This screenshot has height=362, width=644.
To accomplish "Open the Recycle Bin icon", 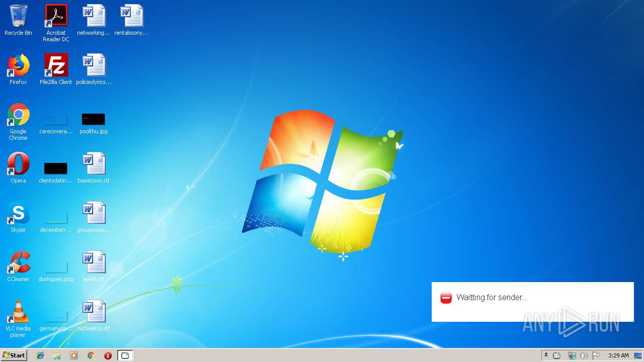I will click(x=18, y=20).
